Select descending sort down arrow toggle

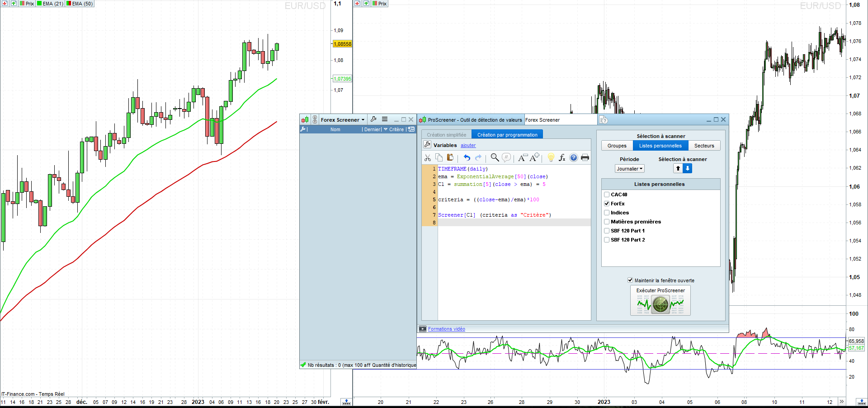[687, 168]
